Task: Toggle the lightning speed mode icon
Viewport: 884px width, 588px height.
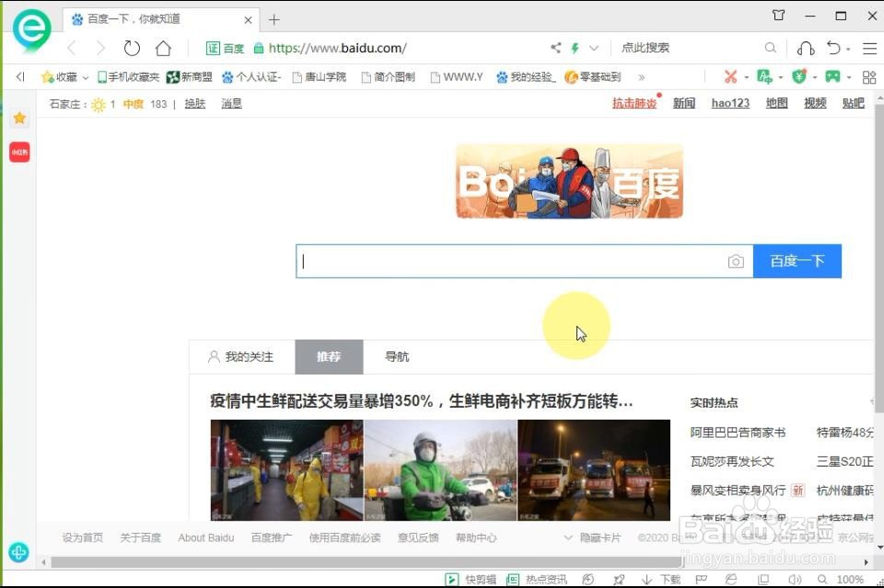Action: tap(575, 49)
